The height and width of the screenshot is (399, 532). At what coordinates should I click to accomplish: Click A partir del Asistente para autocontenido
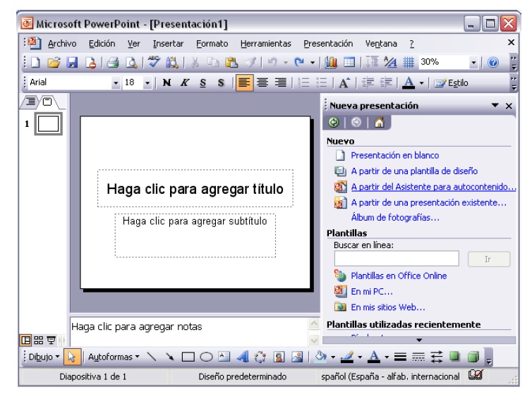(434, 187)
